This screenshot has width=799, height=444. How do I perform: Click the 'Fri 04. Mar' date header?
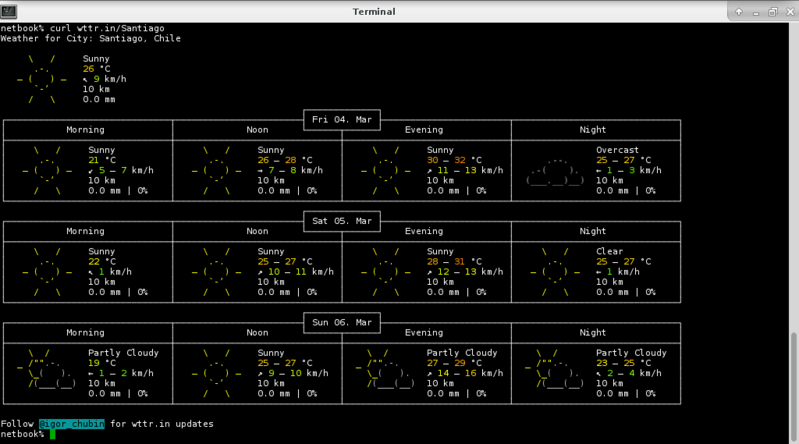tap(342, 119)
